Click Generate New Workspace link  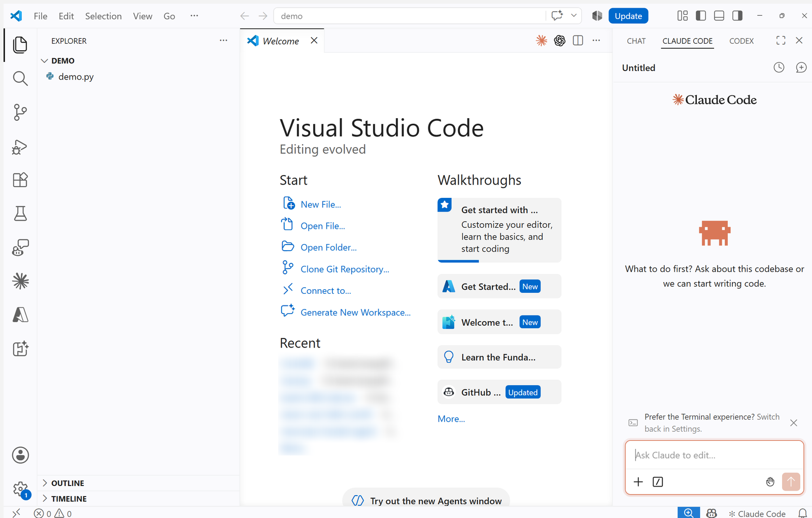pos(356,313)
